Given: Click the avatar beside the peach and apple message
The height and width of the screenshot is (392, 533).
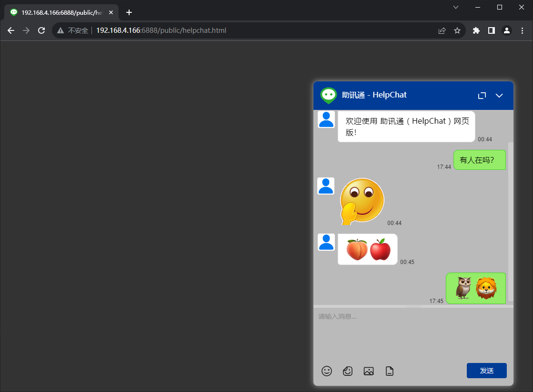Looking at the screenshot, I should click(x=326, y=242).
